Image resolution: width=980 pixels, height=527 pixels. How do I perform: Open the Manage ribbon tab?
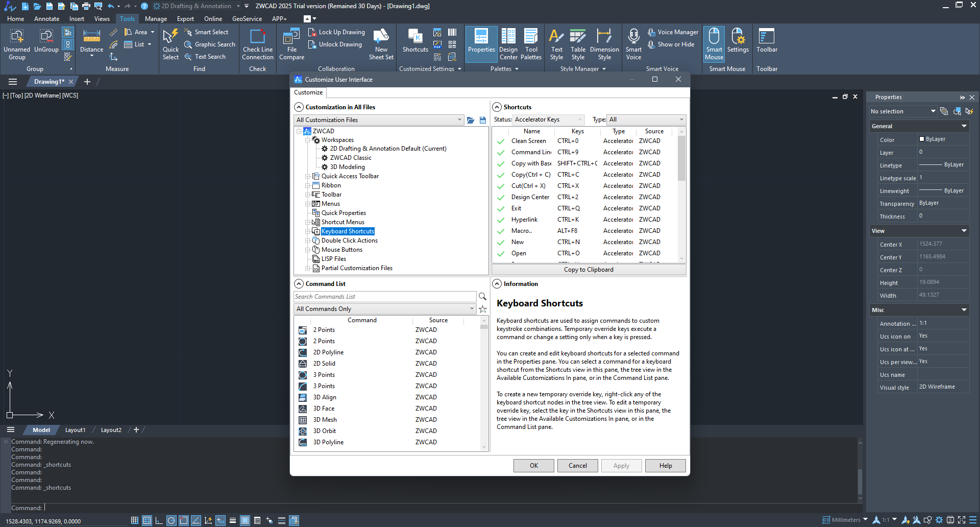pos(156,19)
